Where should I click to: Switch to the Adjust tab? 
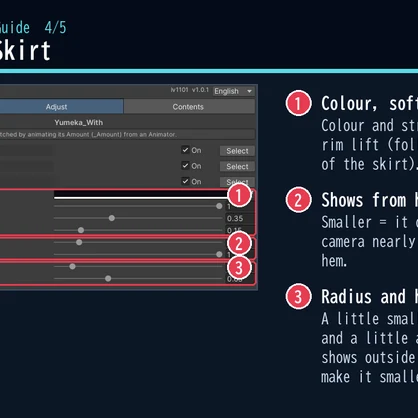61,107
